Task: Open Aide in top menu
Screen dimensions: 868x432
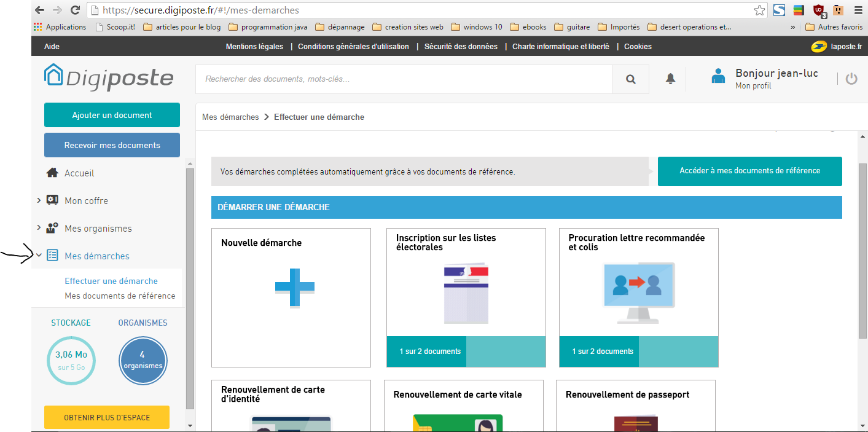Action: [x=52, y=47]
